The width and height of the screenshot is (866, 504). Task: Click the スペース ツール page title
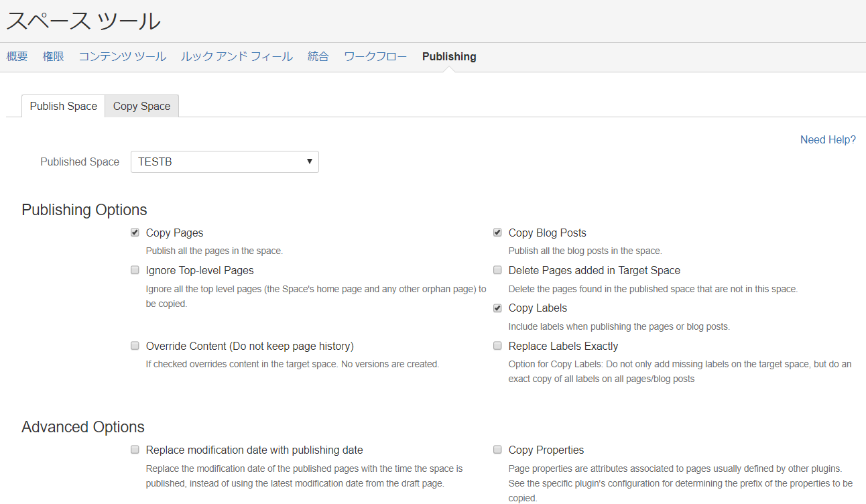pyautogui.click(x=84, y=21)
